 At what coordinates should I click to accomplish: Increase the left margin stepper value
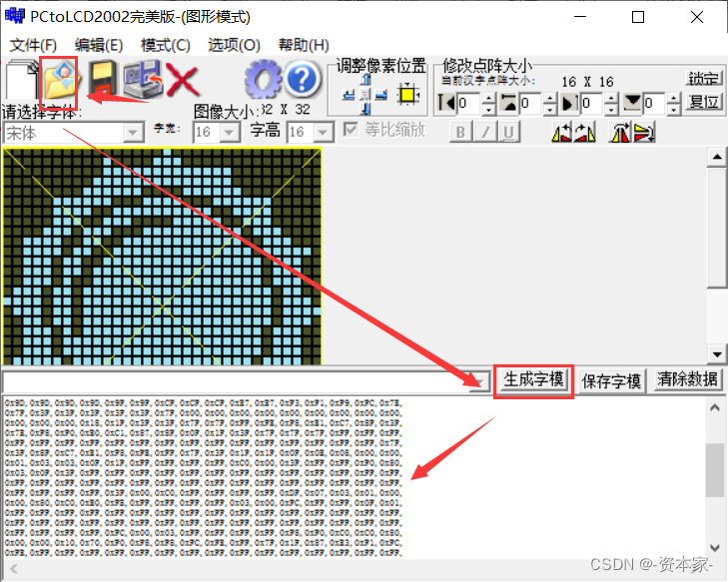point(488,98)
